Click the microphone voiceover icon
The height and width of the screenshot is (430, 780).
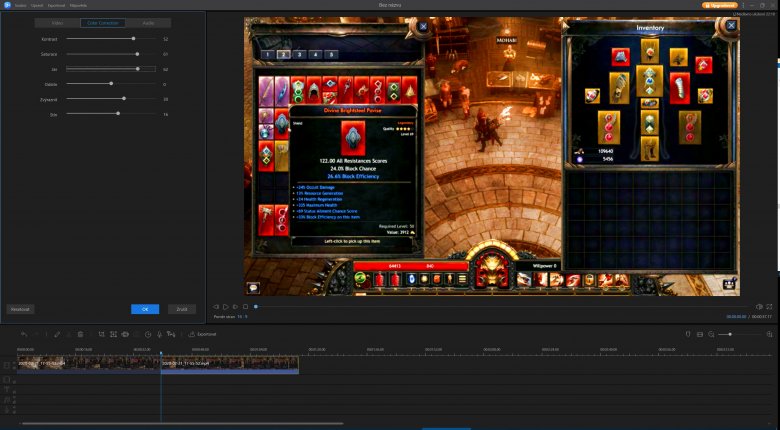pyautogui.click(x=159, y=334)
